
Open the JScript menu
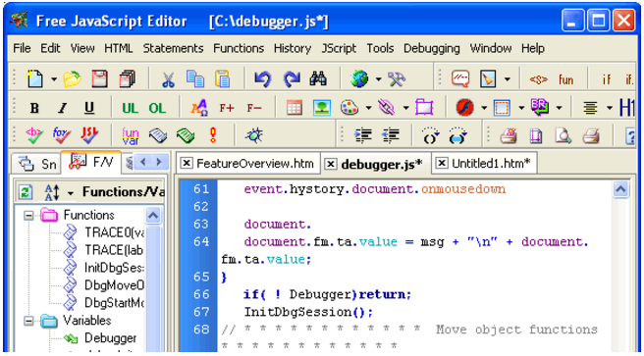(339, 48)
